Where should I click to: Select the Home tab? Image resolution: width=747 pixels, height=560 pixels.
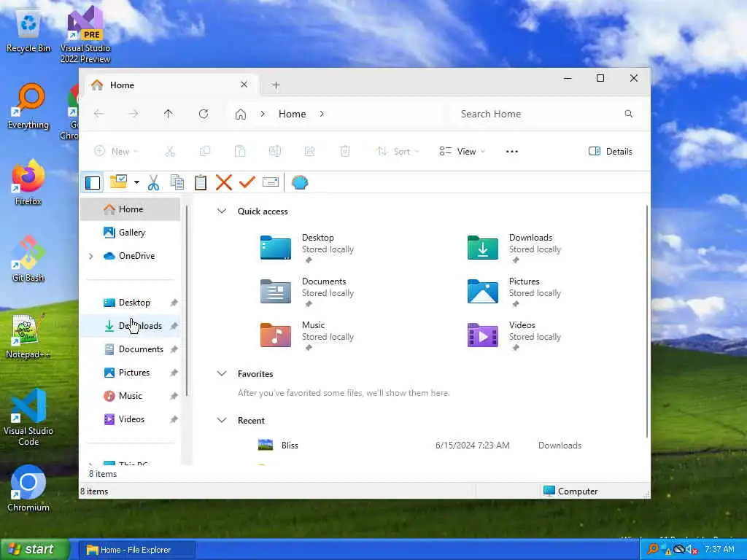171,85
